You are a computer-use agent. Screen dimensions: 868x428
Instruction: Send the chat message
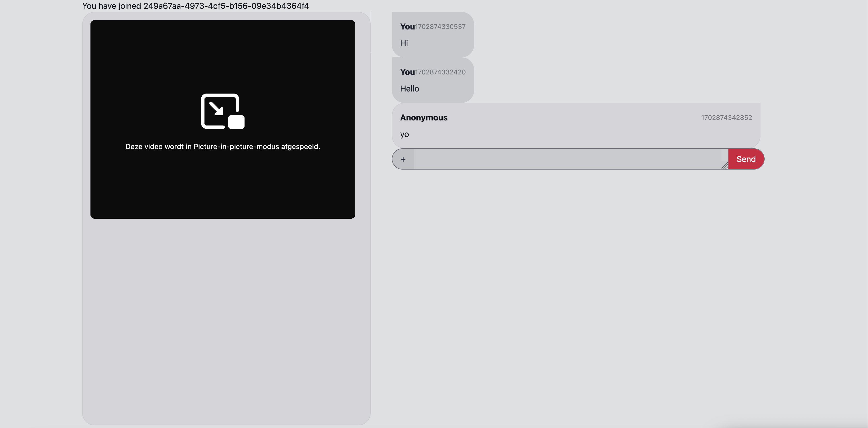(746, 159)
